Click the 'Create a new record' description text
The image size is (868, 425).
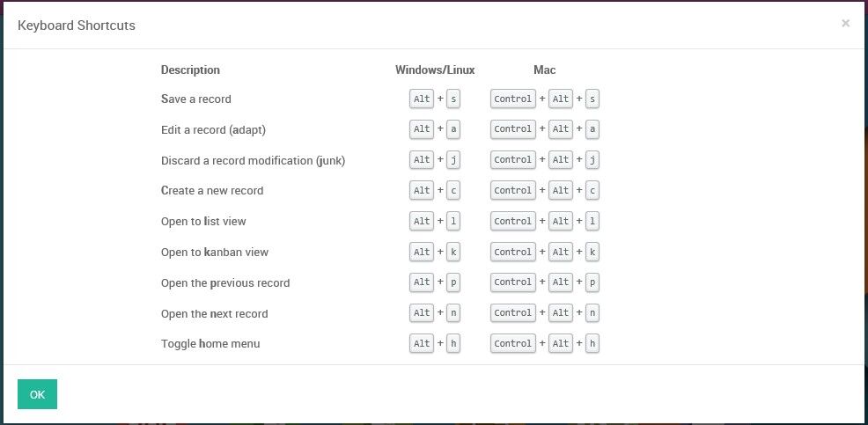pos(212,190)
